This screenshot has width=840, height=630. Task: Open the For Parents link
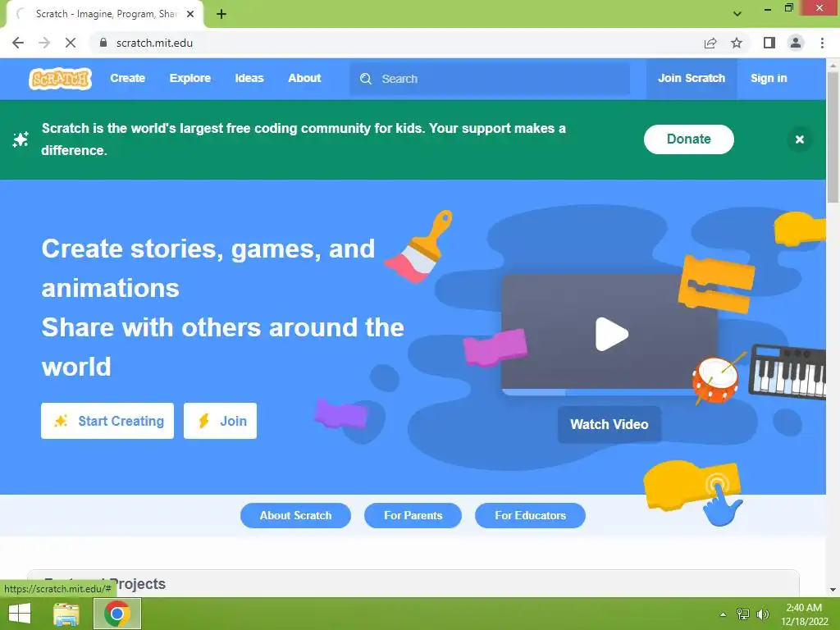413,515
